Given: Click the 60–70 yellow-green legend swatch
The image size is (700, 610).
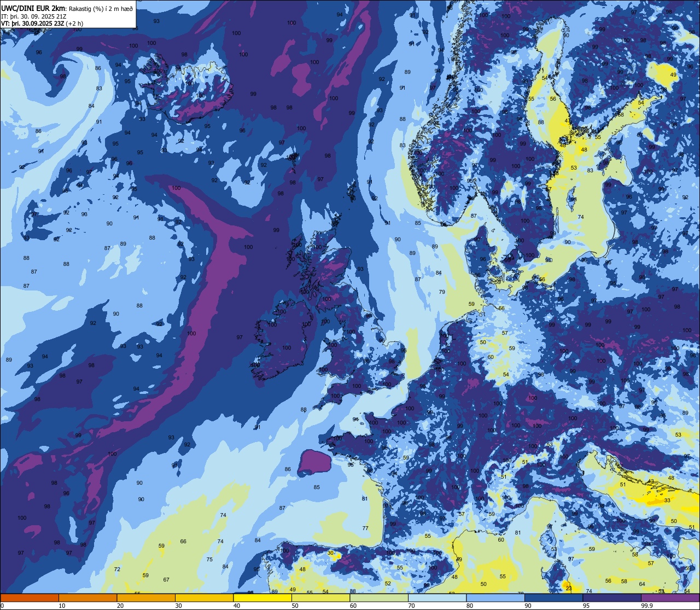Looking at the screenshot, I should pos(379,597).
